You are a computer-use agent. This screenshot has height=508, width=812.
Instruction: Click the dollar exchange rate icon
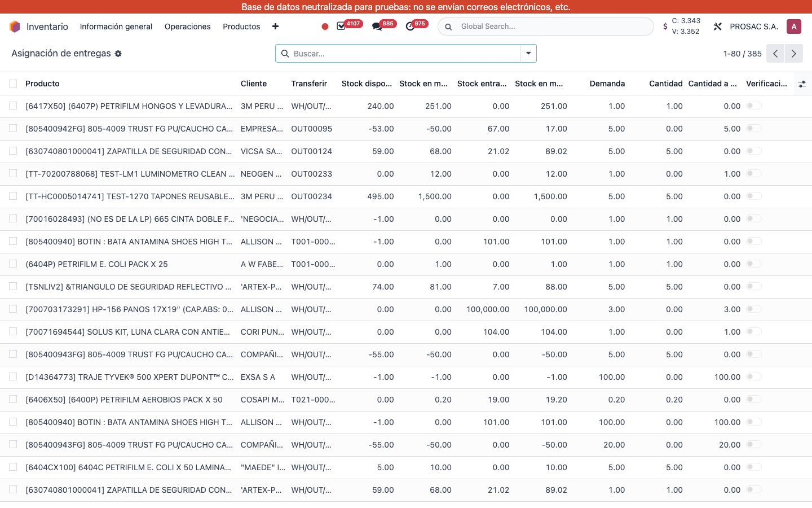[x=665, y=27]
